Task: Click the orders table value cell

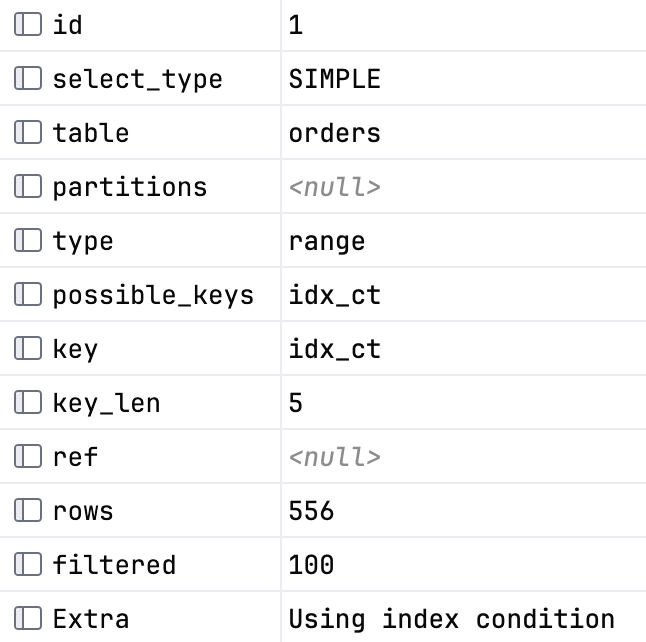Action: pyautogui.click(x=463, y=132)
